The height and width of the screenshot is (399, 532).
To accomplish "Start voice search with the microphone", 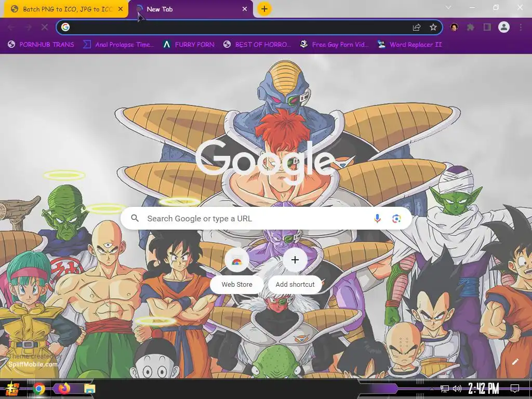I will click(377, 219).
